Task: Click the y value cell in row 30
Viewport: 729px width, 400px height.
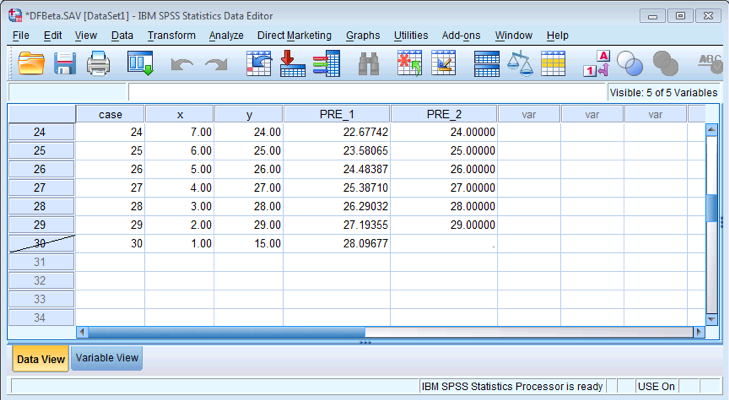Action: click(x=249, y=244)
